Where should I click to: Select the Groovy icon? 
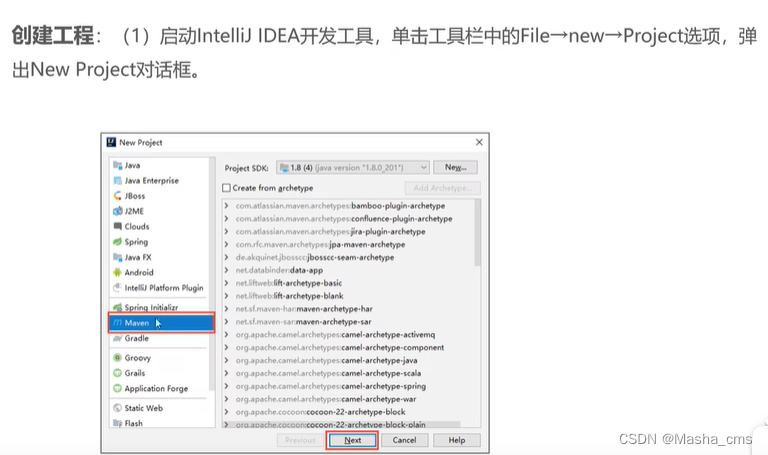pyautogui.click(x=118, y=358)
